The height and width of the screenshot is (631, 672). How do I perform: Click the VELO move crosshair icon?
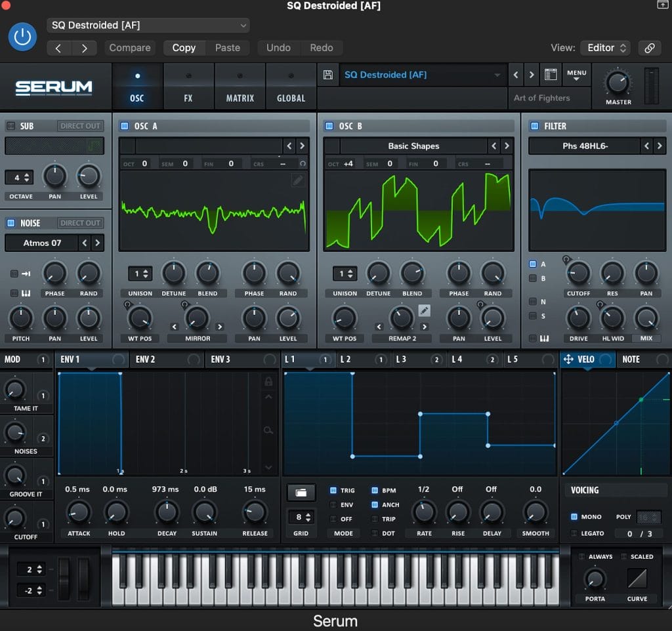pos(568,359)
